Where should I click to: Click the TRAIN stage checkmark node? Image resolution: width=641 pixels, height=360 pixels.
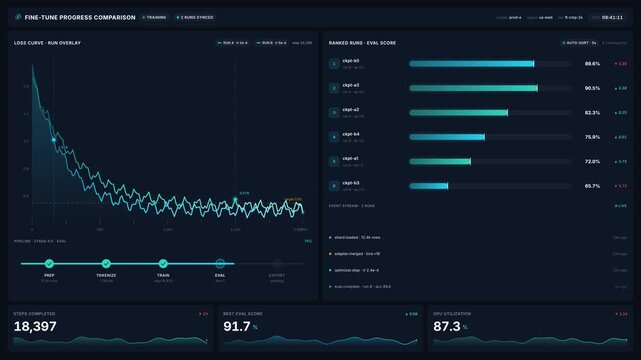tap(163, 264)
